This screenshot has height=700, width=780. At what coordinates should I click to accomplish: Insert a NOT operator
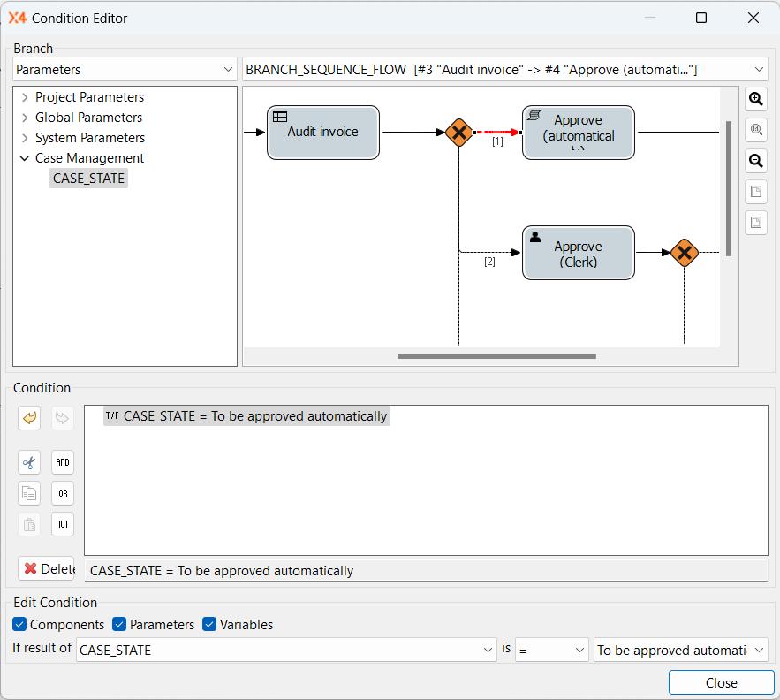click(62, 524)
